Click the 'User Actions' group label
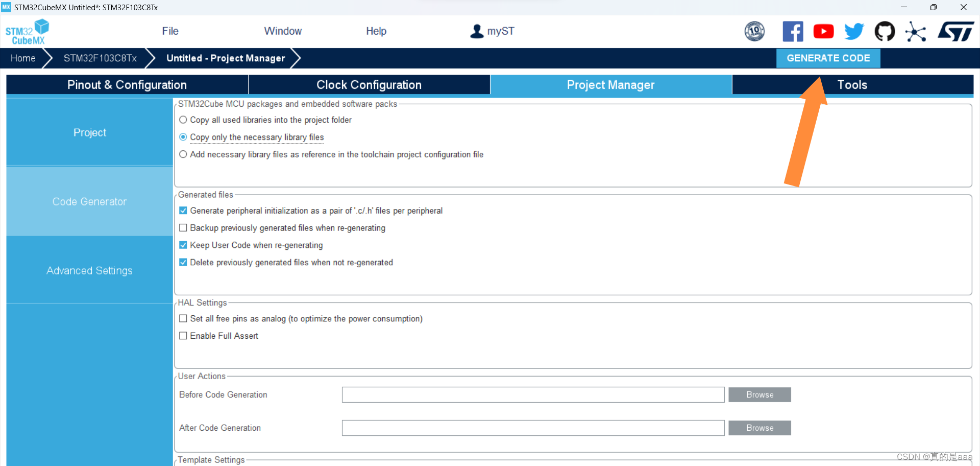 202,376
